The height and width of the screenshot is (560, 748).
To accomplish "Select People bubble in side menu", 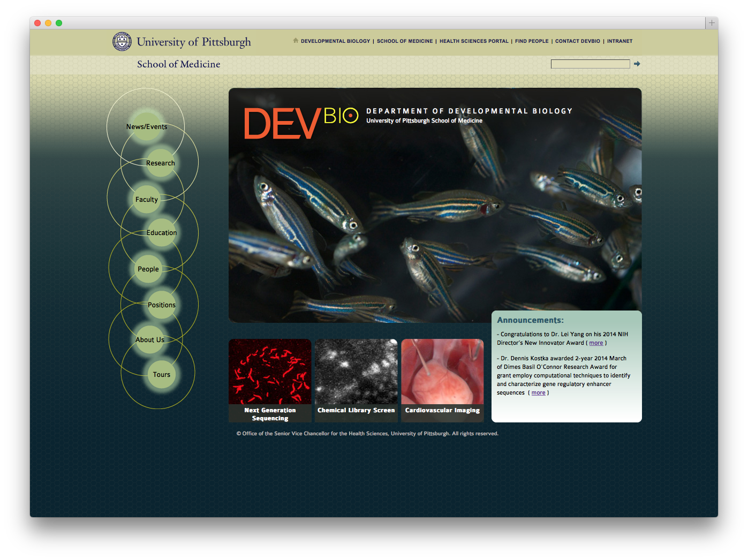I will (x=148, y=269).
